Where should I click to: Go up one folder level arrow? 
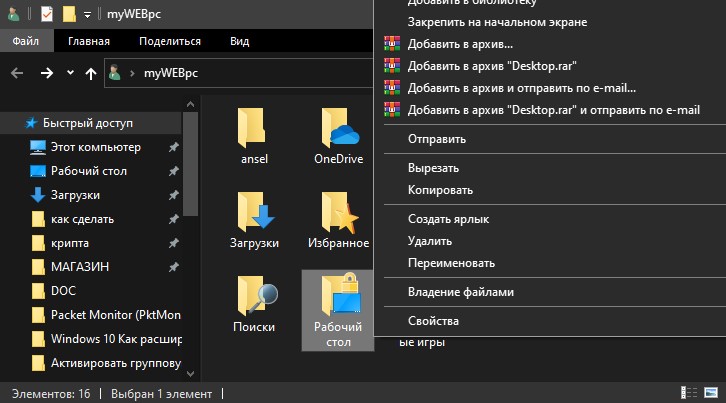[x=91, y=73]
